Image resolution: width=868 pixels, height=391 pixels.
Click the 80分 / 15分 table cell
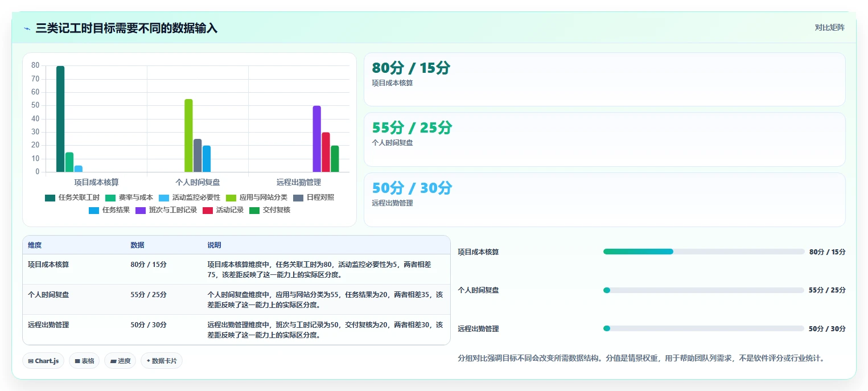(x=149, y=265)
